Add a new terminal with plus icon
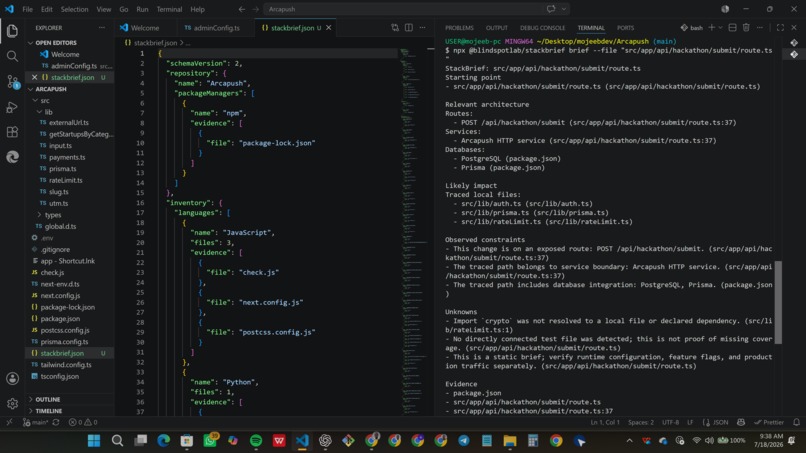The height and width of the screenshot is (453, 806). [711, 28]
